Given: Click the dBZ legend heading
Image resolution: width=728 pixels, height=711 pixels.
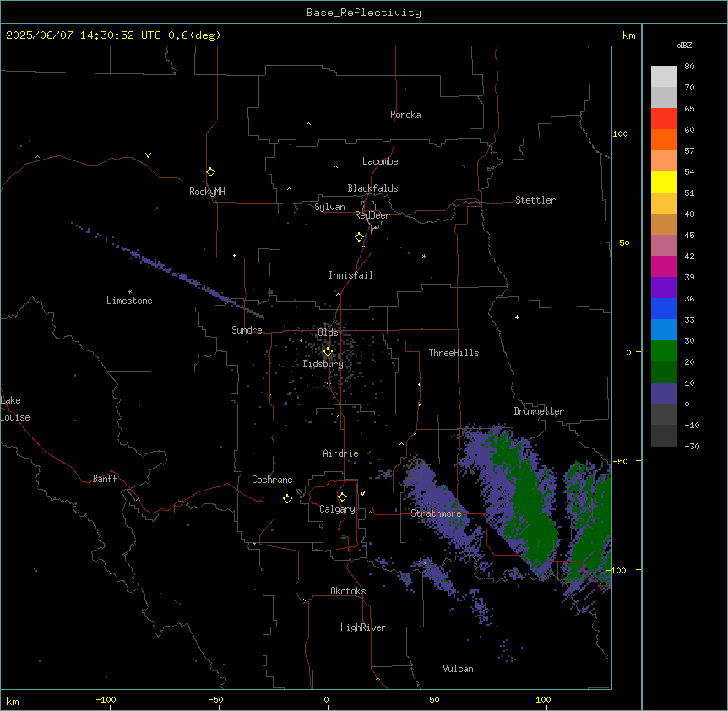Looking at the screenshot, I should point(684,45).
